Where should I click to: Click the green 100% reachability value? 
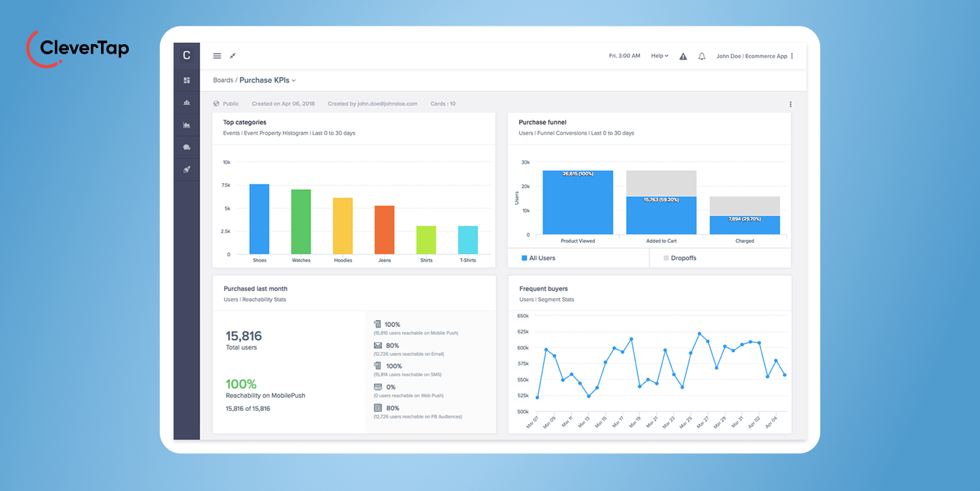click(241, 384)
